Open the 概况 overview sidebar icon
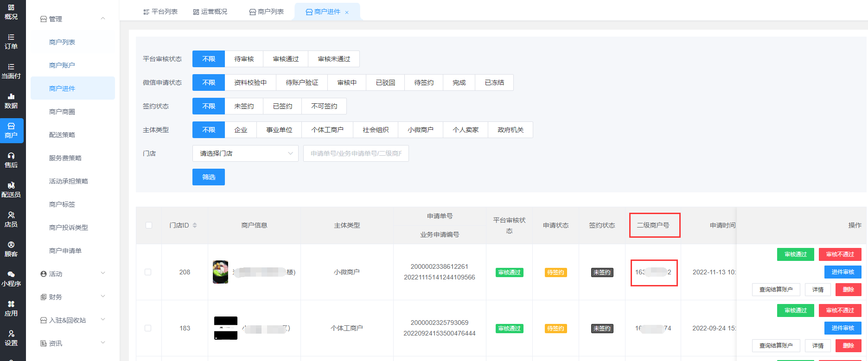The height and width of the screenshot is (361, 868). point(11,12)
